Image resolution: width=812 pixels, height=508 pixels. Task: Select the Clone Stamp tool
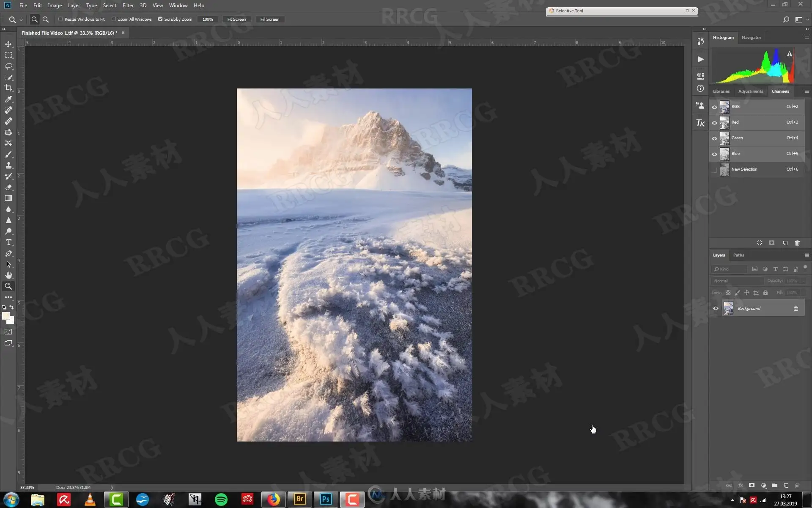point(8,165)
